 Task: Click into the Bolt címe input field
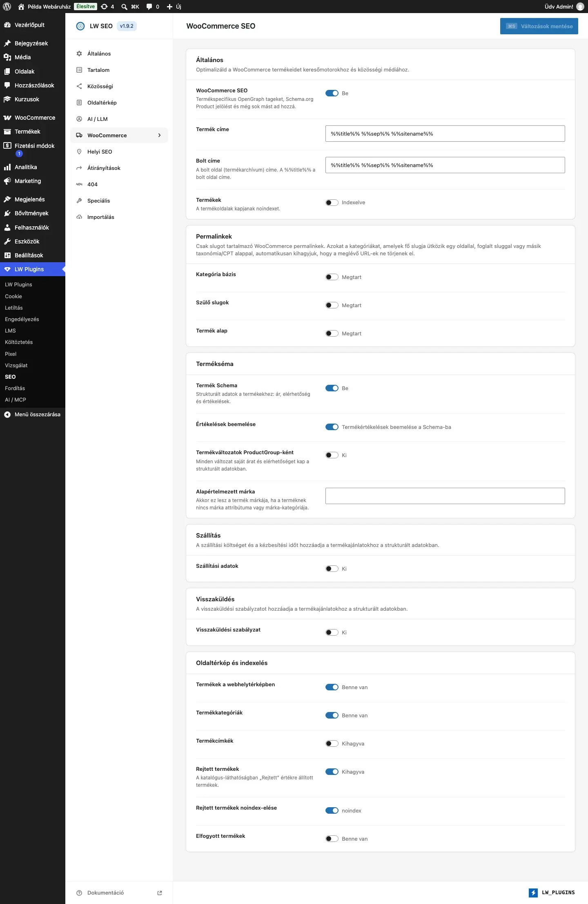click(x=445, y=165)
